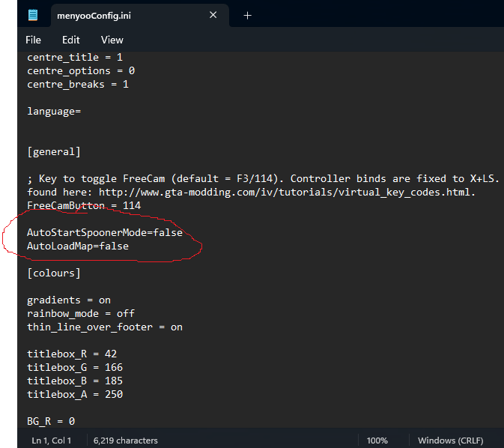Close the menyooConfig.ini tab
The width and height of the screenshot is (504, 448).
[x=213, y=15]
